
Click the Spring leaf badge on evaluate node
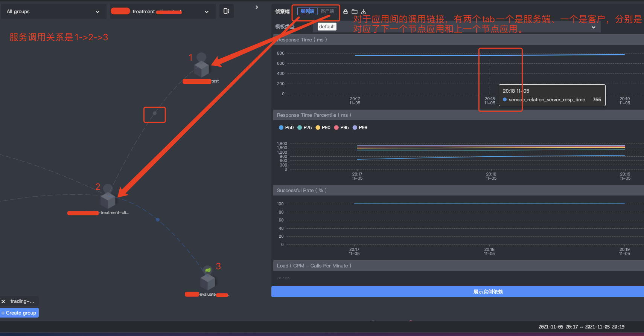(208, 270)
